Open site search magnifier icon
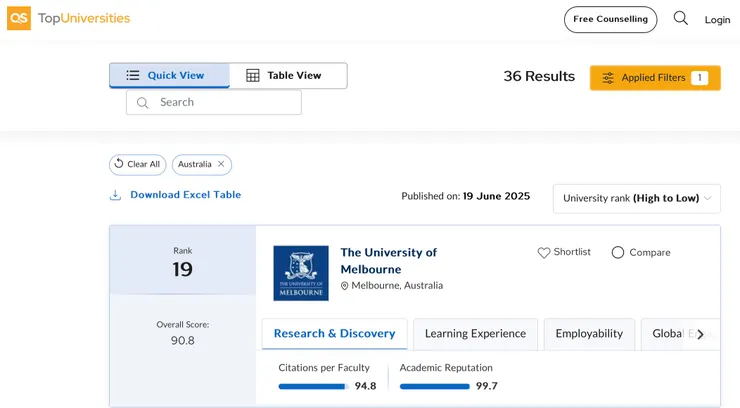 [x=681, y=18]
